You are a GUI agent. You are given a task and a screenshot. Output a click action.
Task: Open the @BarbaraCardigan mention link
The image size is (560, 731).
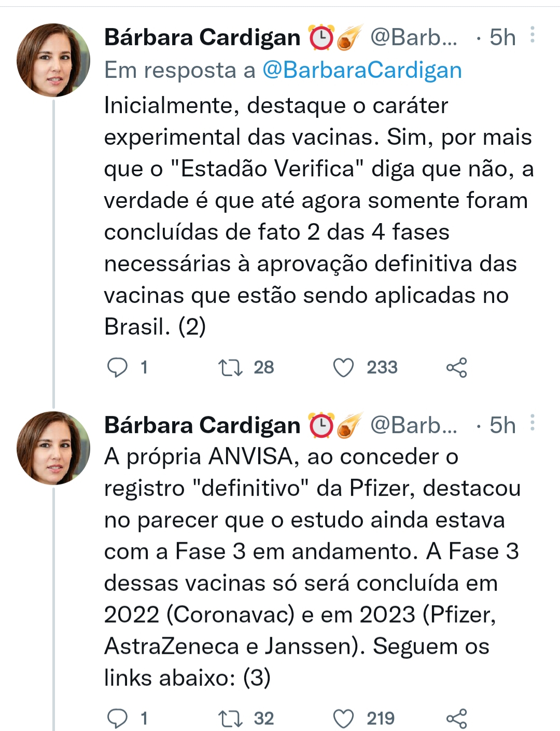[x=362, y=70]
